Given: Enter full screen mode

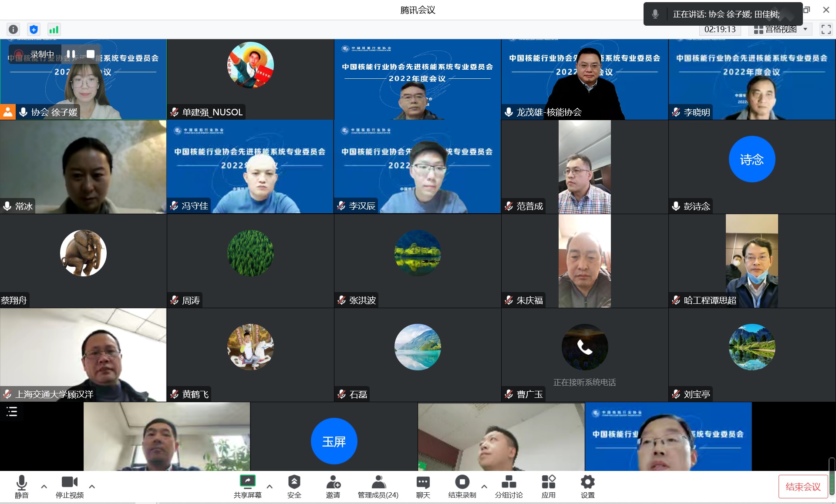Looking at the screenshot, I should pos(826,29).
